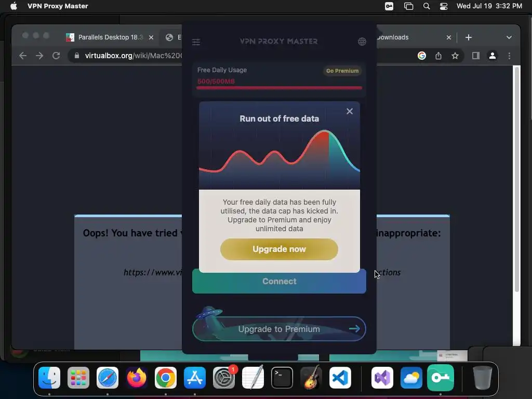Screen dimensions: 532x399
Task: Share this page from Chrome toolbar
Action: click(x=438, y=56)
